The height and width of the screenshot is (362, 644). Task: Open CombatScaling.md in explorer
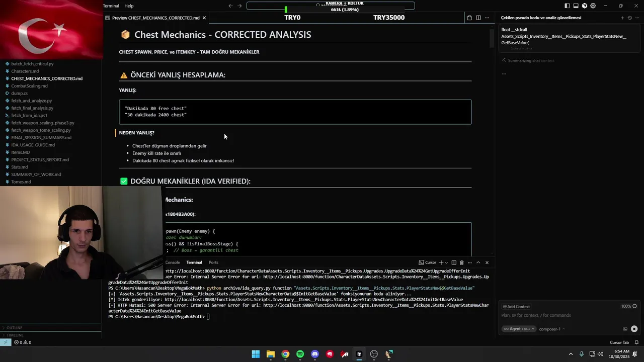click(x=29, y=86)
